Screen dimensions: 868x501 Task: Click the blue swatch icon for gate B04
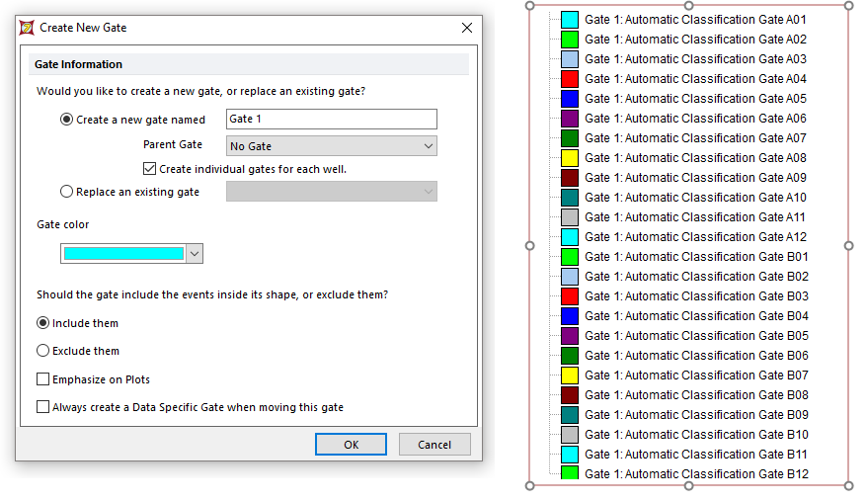click(x=569, y=316)
